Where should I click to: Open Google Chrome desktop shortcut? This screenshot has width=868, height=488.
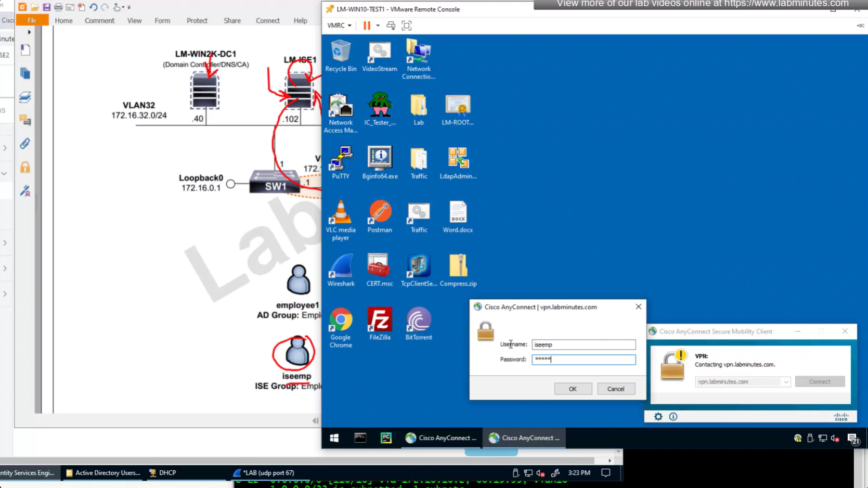click(x=341, y=323)
